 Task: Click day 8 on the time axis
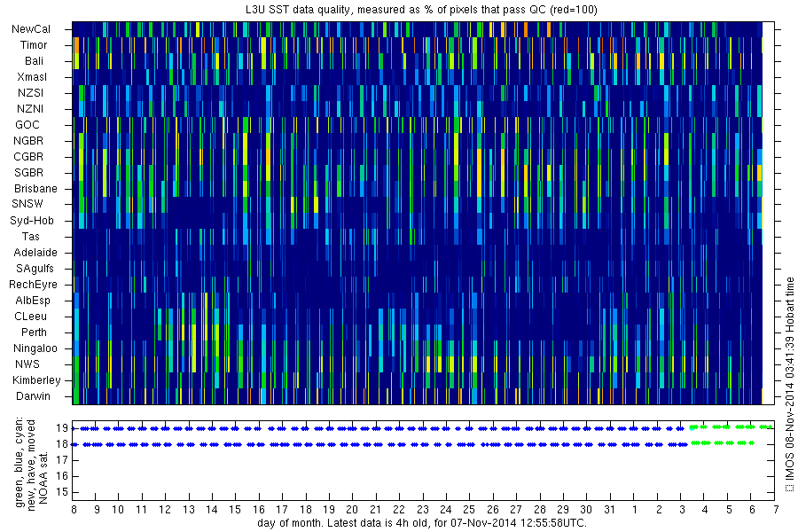coord(74,509)
